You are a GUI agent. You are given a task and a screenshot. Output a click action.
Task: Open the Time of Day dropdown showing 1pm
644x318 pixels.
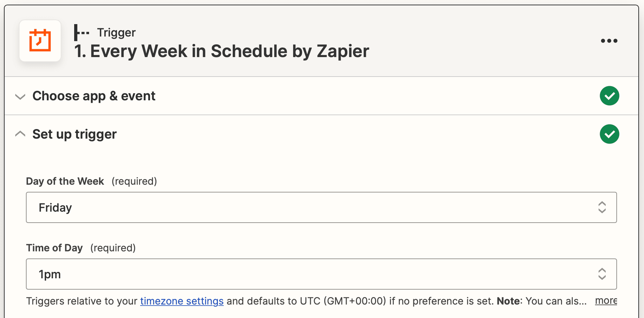321,274
